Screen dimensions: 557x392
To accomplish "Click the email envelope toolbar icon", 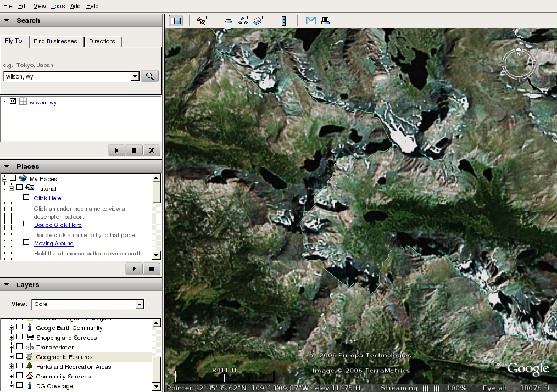I will (311, 21).
